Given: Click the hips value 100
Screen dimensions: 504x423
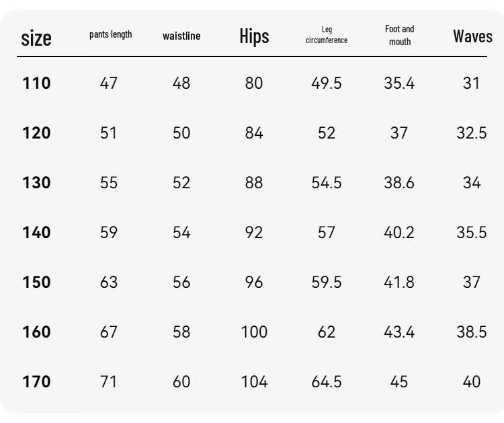Looking at the screenshot, I should coord(254,332).
